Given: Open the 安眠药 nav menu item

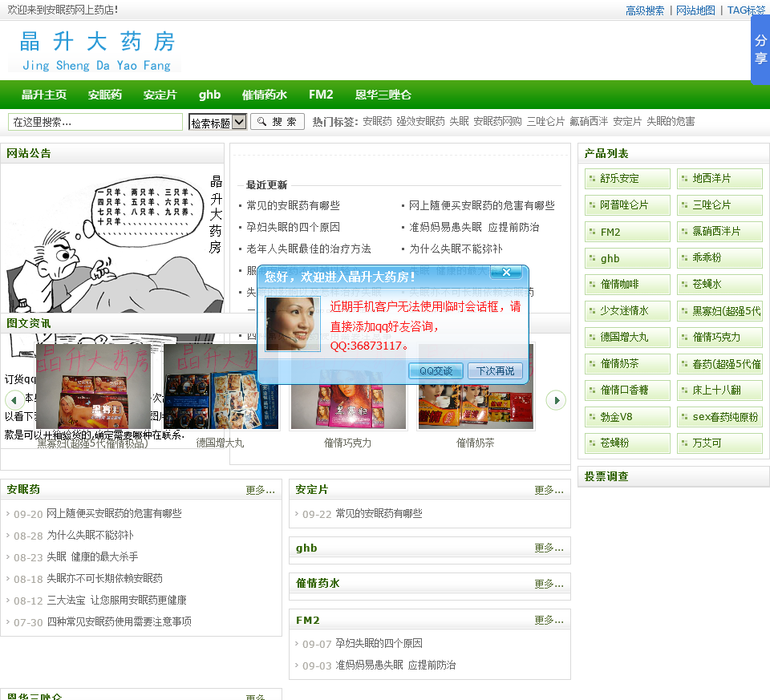Looking at the screenshot, I should 104,95.
